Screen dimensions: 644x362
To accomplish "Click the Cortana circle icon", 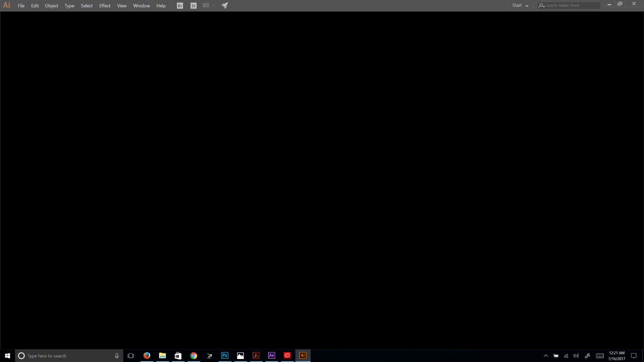I will (x=21, y=356).
